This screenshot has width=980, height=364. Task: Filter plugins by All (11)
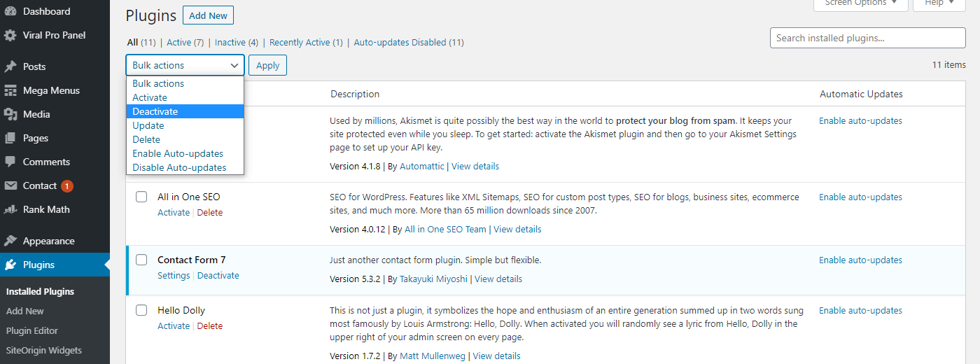tap(141, 42)
